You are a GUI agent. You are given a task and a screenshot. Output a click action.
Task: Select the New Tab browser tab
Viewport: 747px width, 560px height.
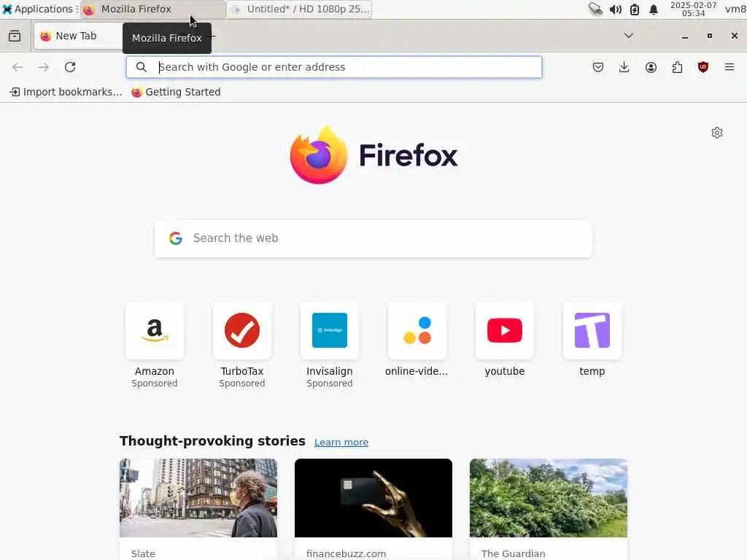point(79,36)
